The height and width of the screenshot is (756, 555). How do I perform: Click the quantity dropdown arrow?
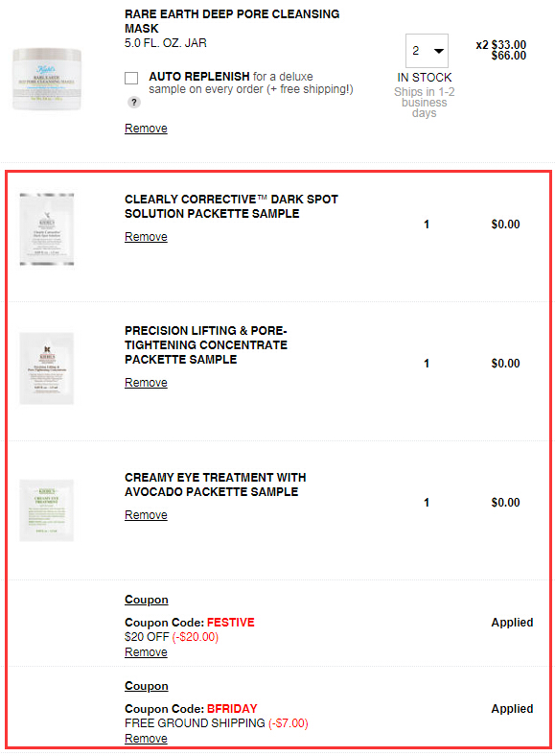click(439, 51)
